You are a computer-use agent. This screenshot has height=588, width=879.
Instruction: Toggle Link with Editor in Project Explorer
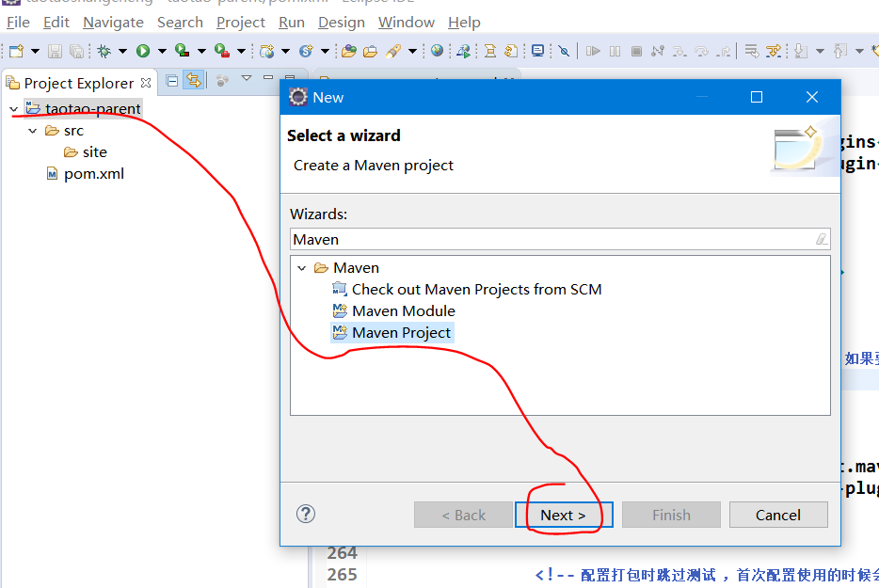click(x=194, y=81)
